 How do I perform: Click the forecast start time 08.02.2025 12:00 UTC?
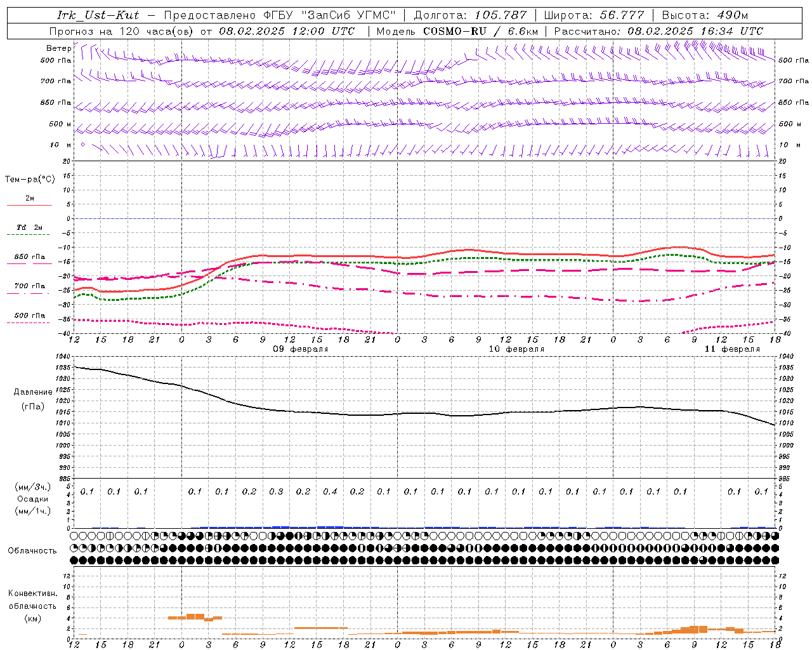click(287, 31)
